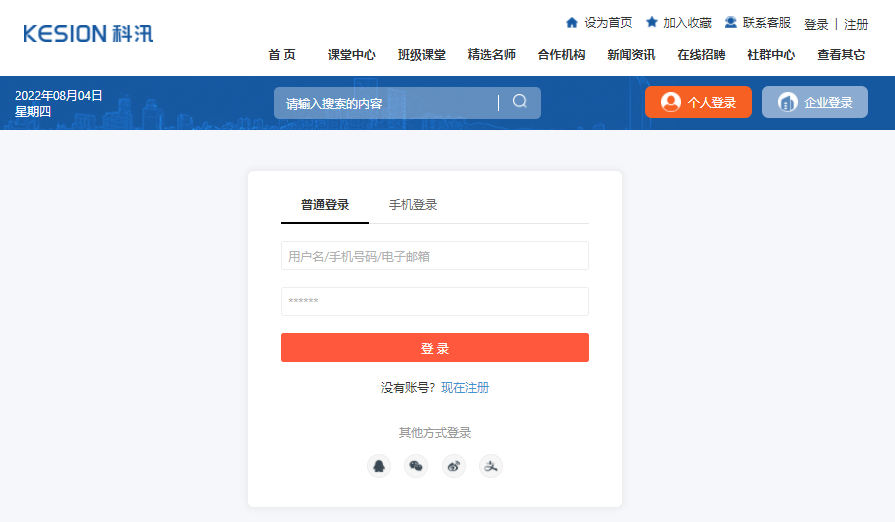Click the house icon beside 设为首页
Image resolution: width=895 pixels, height=522 pixels.
pos(572,22)
